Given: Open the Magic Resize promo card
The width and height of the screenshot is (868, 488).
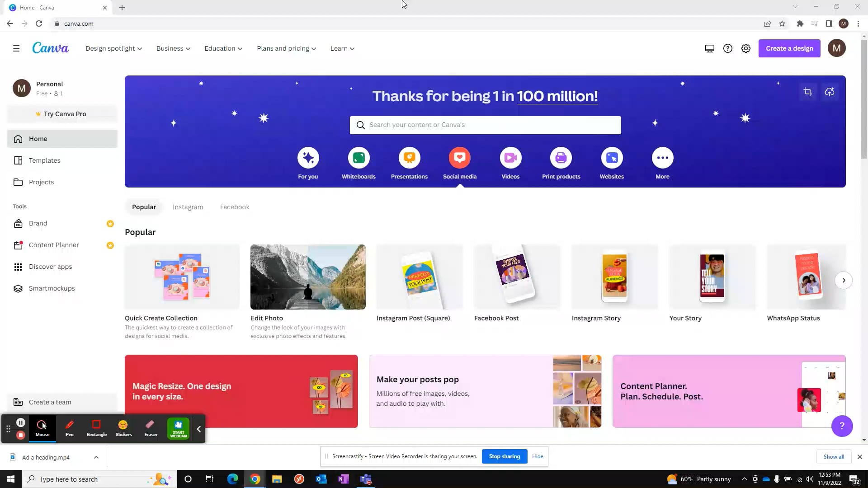Looking at the screenshot, I should [241, 391].
